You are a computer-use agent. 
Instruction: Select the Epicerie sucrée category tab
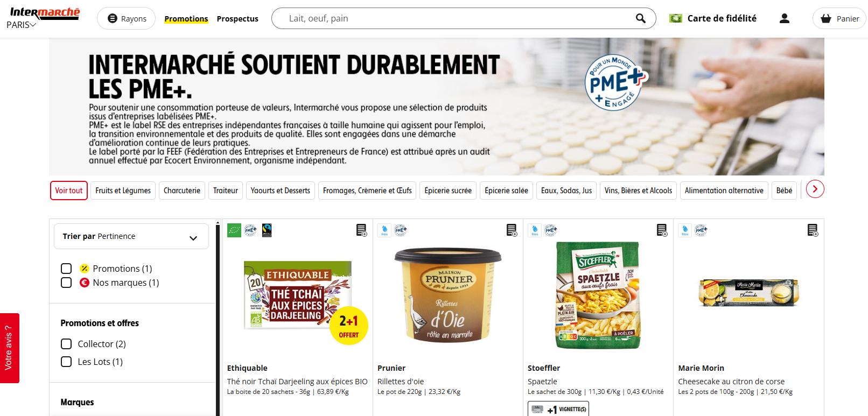click(448, 191)
